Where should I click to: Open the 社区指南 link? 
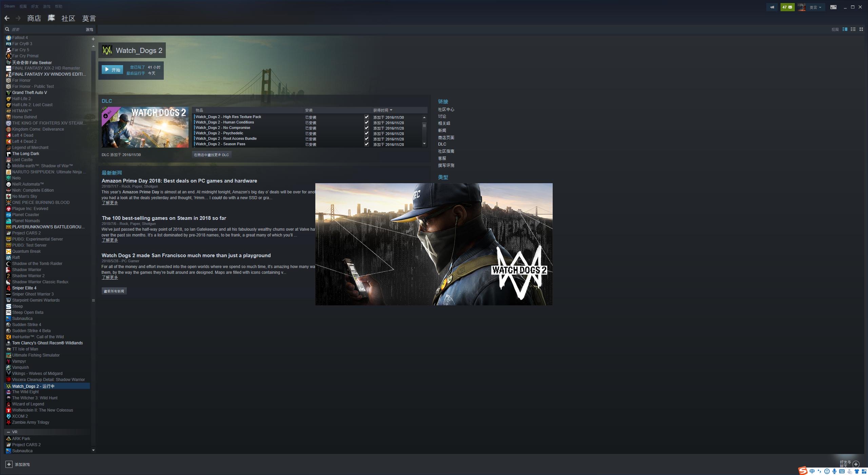[x=446, y=151]
